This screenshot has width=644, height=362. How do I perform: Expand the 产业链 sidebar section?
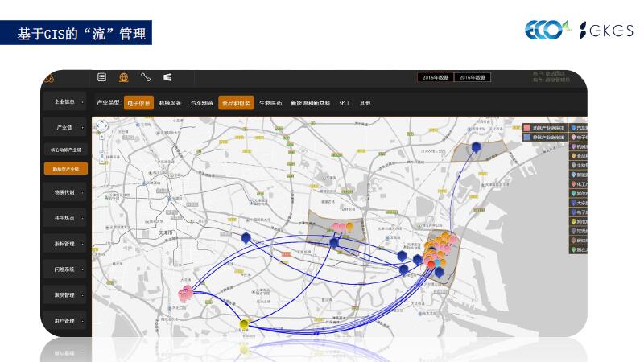64,127
